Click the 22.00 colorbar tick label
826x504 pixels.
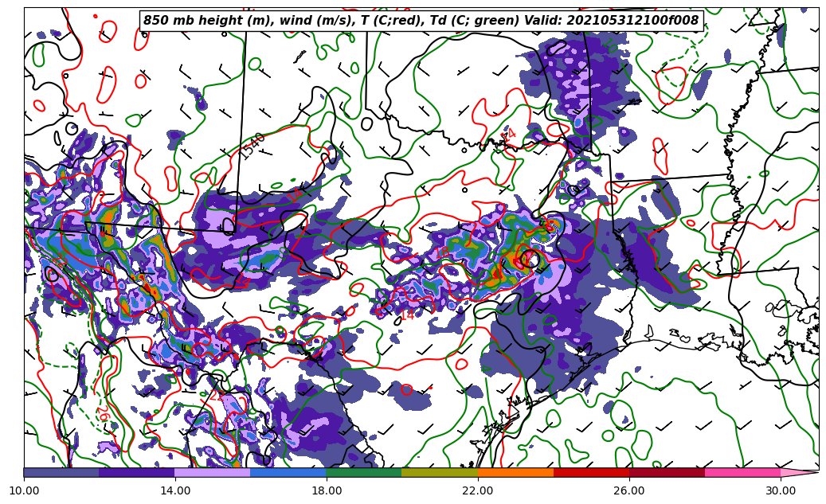(478, 490)
